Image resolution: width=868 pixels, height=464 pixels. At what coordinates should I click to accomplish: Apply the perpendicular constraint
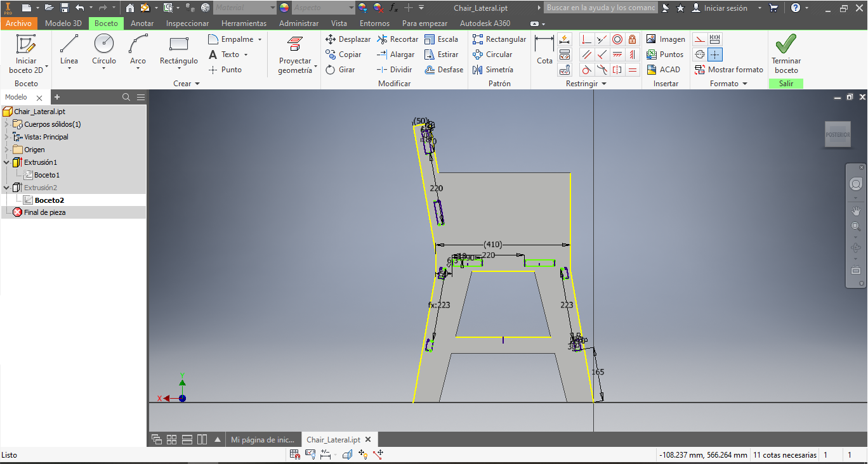point(602,55)
